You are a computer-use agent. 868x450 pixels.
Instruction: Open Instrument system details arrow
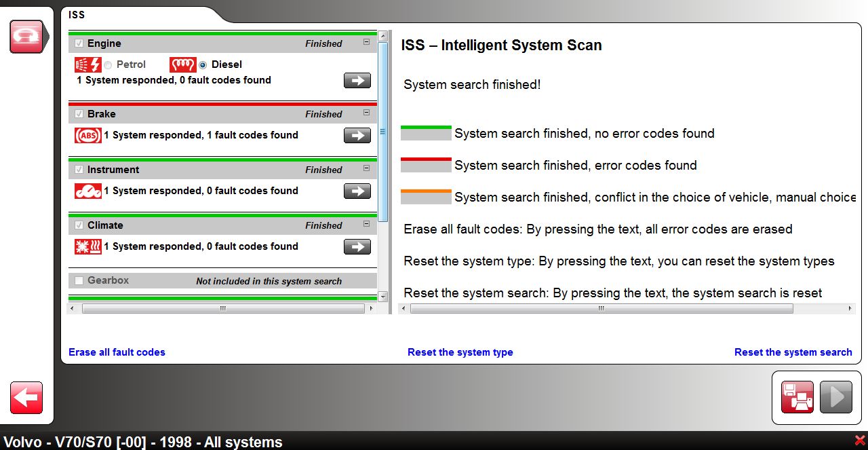pos(357,191)
